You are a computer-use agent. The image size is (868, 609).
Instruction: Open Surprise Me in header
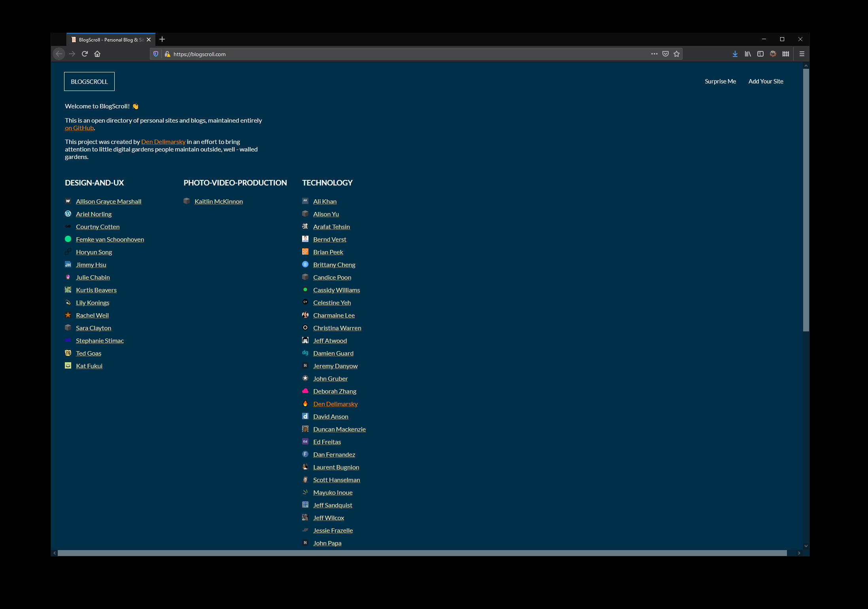click(x=720, y=81)
